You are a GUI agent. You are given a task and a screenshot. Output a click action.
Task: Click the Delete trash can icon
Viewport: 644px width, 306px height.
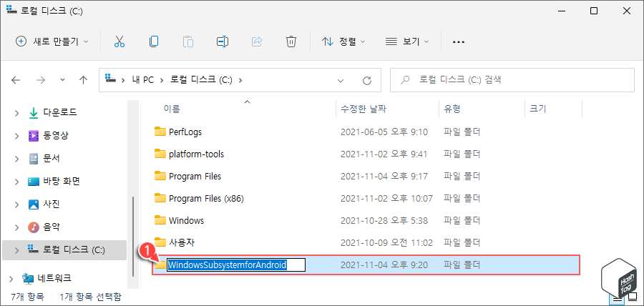pyautogui.click(x=291, y=41)
